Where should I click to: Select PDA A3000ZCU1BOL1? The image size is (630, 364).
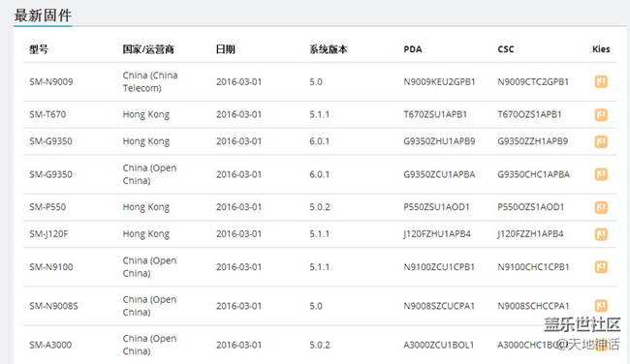point(439,345)
